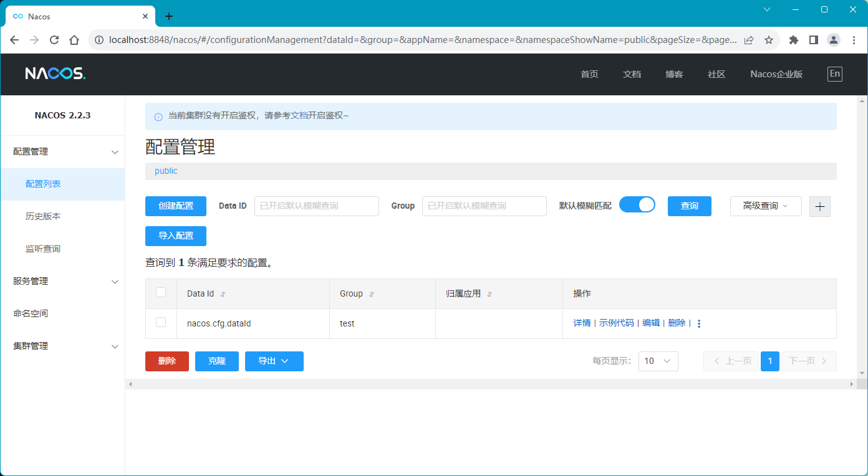Click the 导入配置 button
The width and height of the screenshot is (868, 476).
pos(176,236)
